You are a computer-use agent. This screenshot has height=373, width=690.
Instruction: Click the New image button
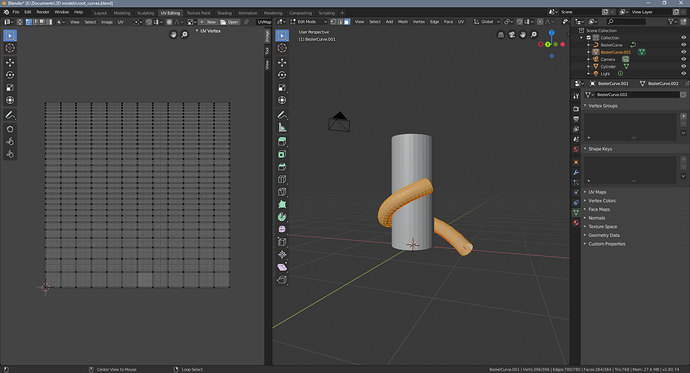click(208, 22)
